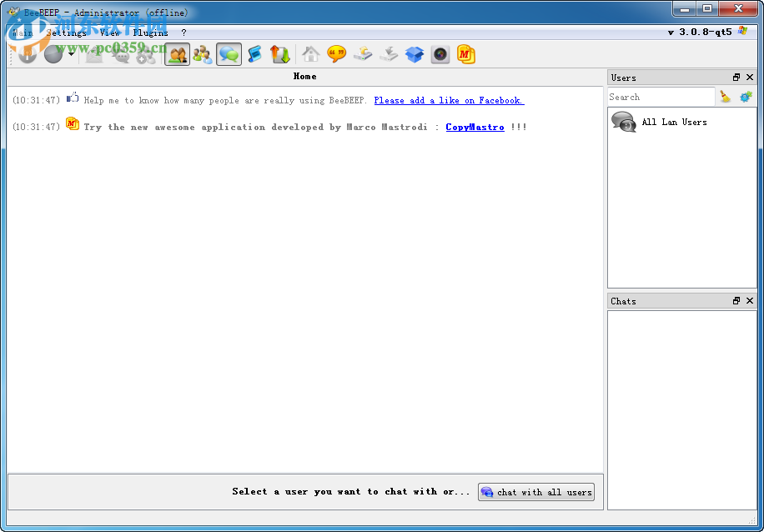The image size is (764, 532).
Task: Toggle the Chats panel speech-bubbles icon
Action: [x=228, y=54]
